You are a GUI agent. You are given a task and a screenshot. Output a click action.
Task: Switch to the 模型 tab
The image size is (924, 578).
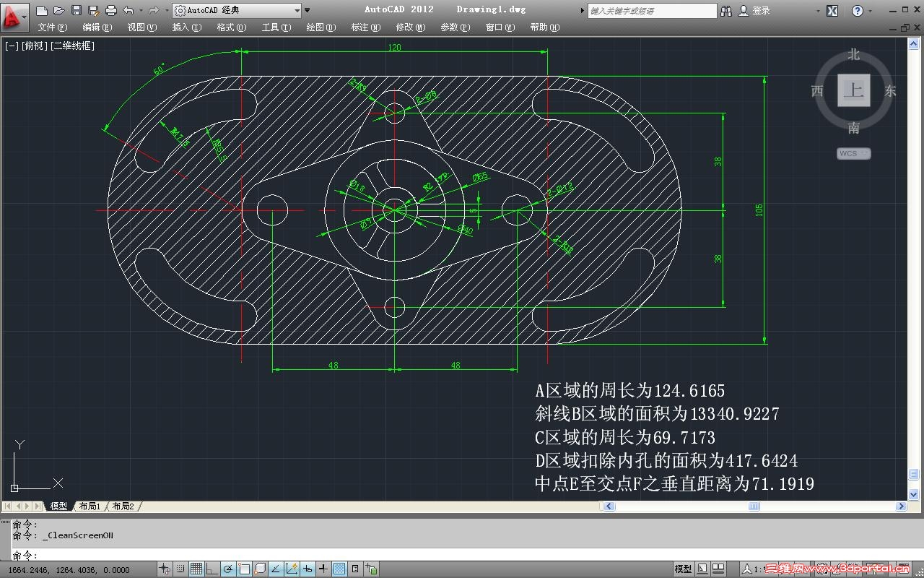point(58,506)
